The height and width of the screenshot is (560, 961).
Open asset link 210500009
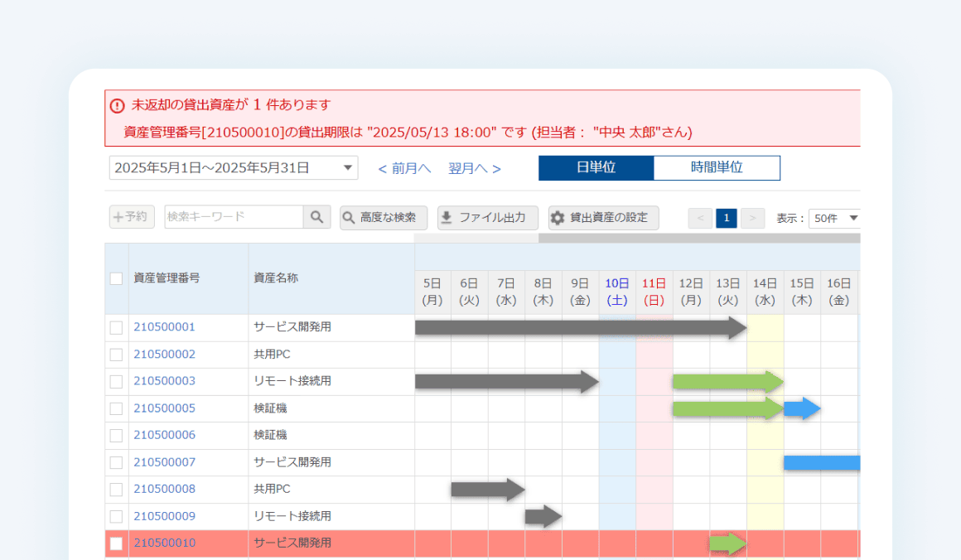coord(164,516)
